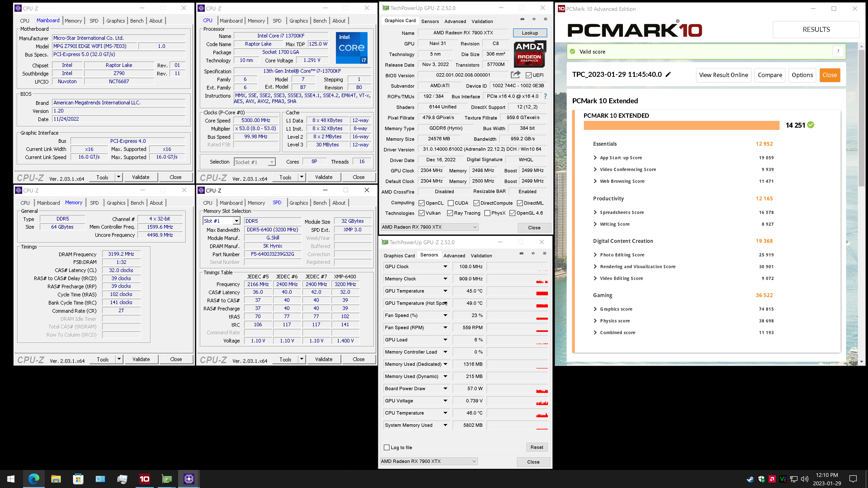Toggle the Ray Tracing checkbox
The width and height of the screenshot is (868, 488).
(x=450, y=213)
